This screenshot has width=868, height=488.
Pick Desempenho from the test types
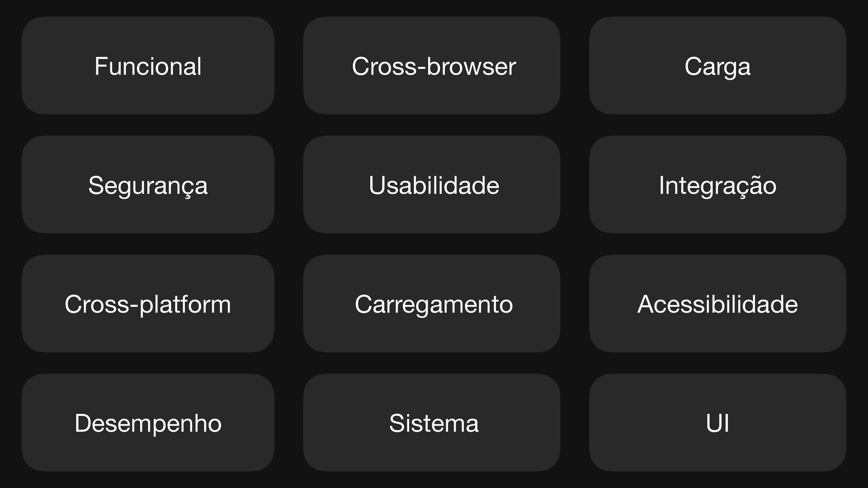(x=148, y=424)
